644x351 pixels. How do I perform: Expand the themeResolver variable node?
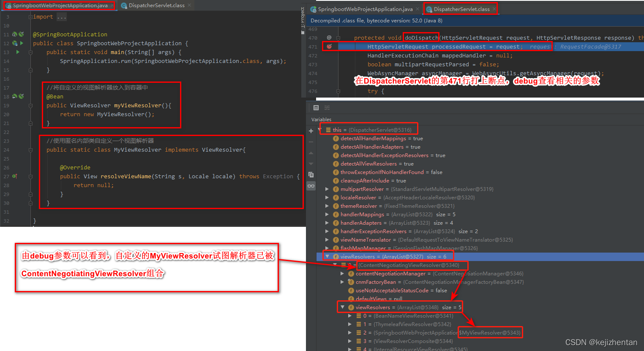point(327,206)
